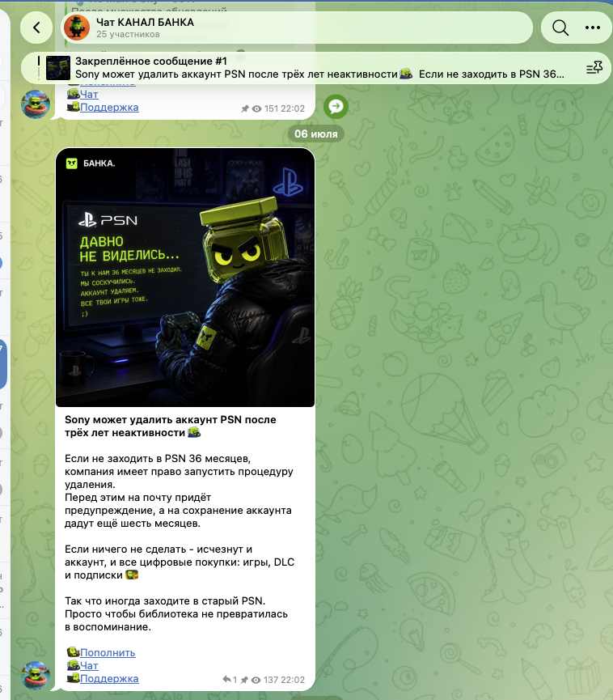Click the pin icon on the 137-view message
Screen dimensions: 613x700
tap(244, 680)
